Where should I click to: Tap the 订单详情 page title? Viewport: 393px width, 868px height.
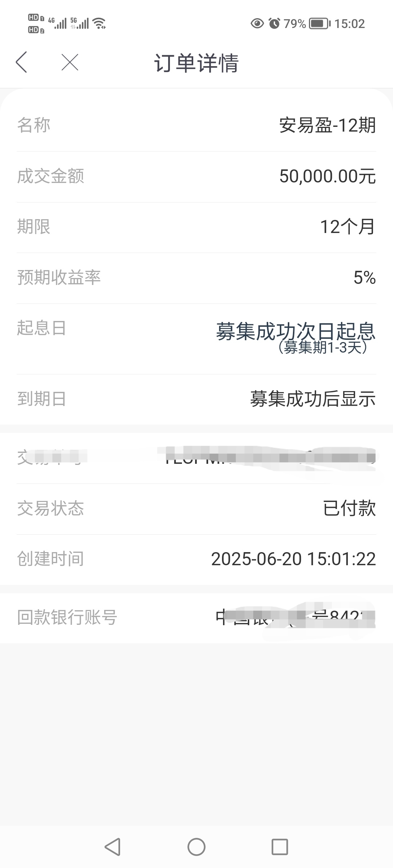(196, 63)
